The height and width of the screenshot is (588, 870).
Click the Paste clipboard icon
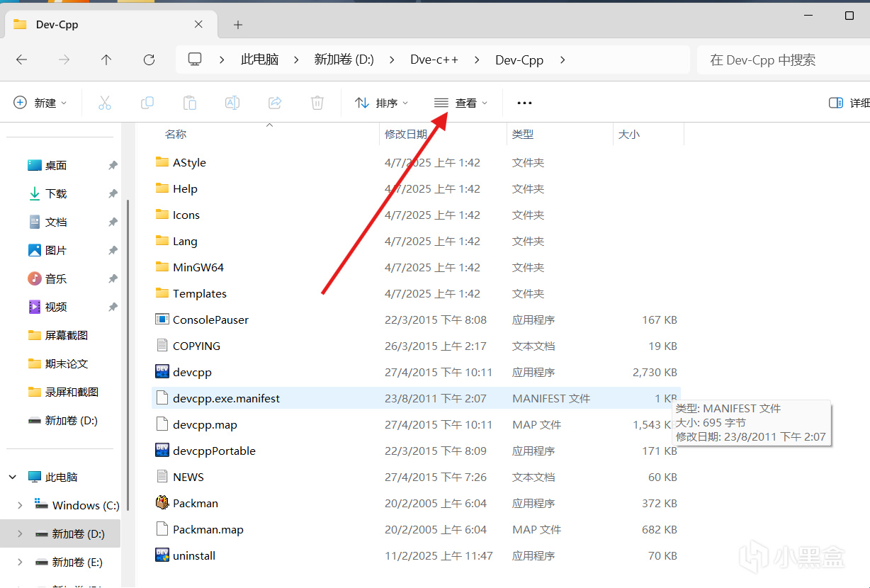(190, 103)
